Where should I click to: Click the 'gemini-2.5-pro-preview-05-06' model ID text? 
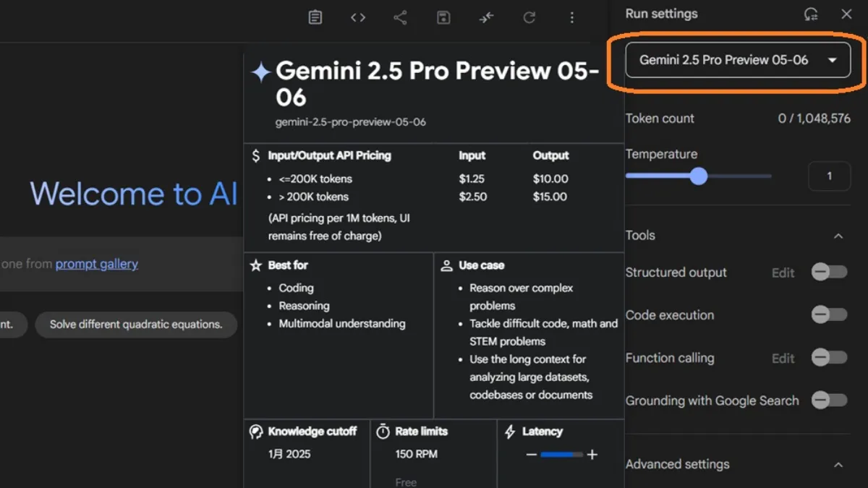click(x=351, y=122)
